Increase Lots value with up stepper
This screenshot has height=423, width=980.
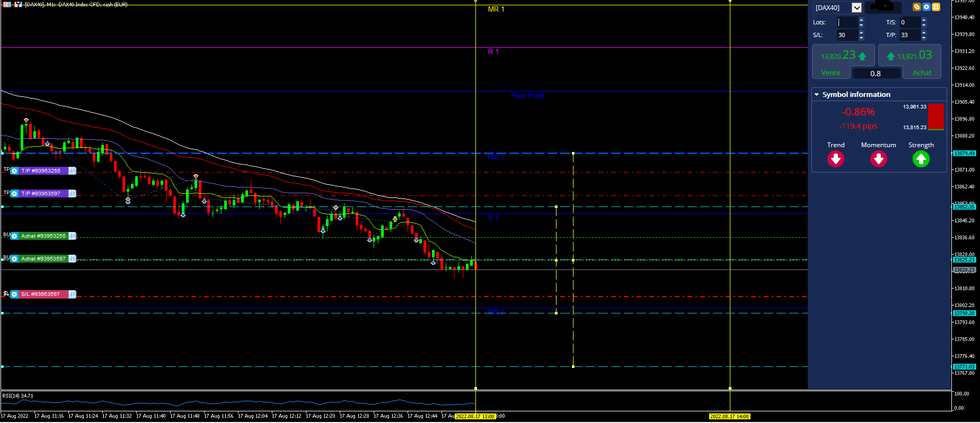pos(861,20)
